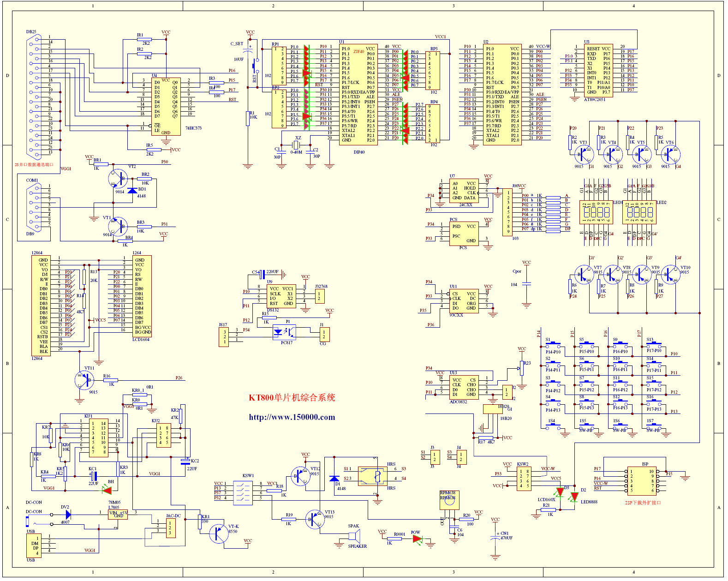Select the POW power LED symbol
Viewport: 728px width, 581px height.
417,539
